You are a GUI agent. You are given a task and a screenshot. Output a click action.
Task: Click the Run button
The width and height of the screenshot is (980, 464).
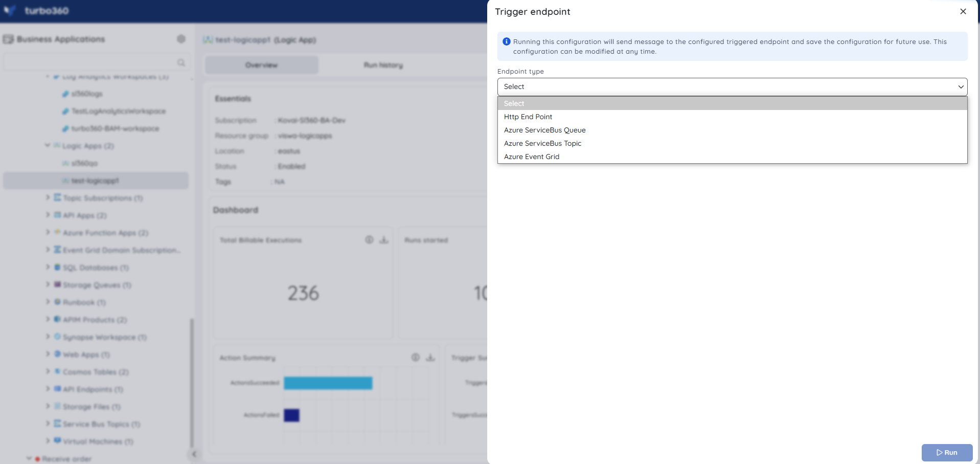(x=947, y=452)
